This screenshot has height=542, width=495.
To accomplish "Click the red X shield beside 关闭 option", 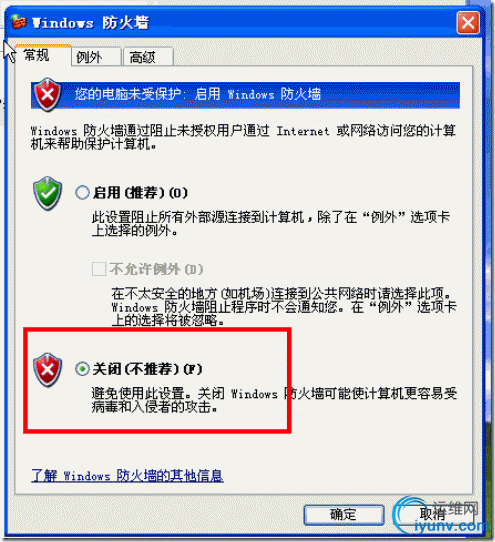I will click(x=47, y=370).
